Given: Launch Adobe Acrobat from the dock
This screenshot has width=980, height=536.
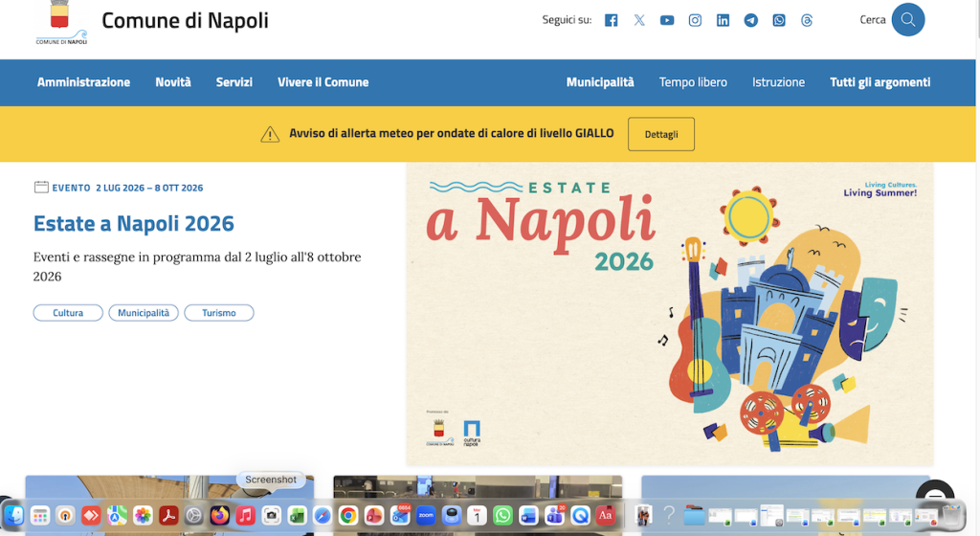Looking at the screenshot, I should coord(168,515).
